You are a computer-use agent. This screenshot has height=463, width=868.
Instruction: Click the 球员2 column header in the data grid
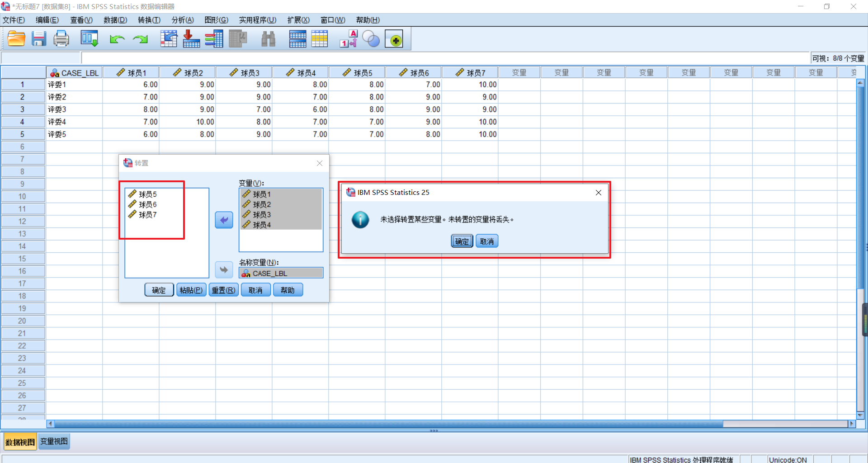pyautogui.click(x=188, y=73)
